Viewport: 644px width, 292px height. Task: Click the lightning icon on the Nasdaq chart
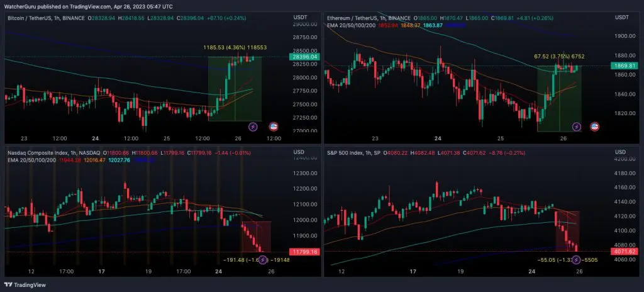point(263,259)
